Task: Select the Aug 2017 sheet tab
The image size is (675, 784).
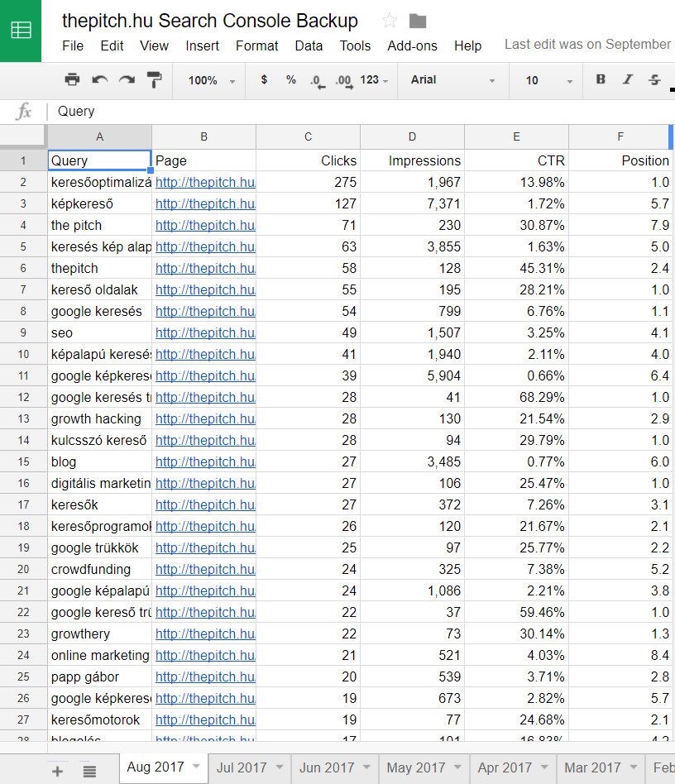Action: click(156, 767)
